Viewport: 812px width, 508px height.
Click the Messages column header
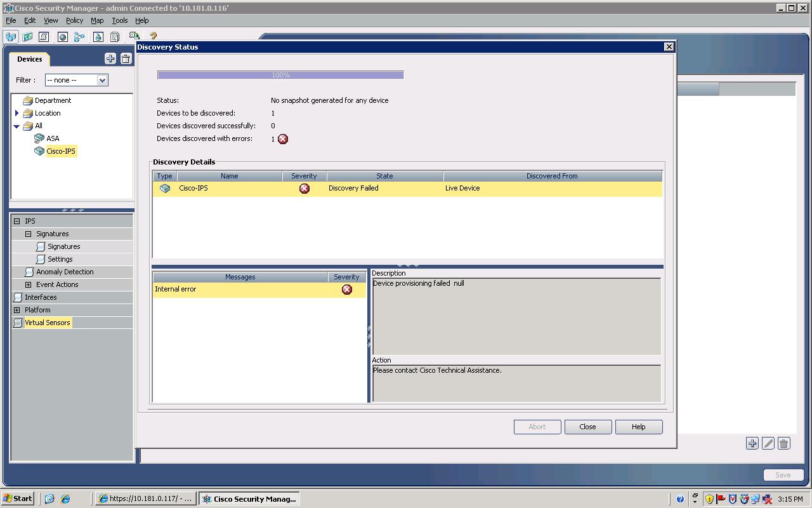tap(240, 277)
